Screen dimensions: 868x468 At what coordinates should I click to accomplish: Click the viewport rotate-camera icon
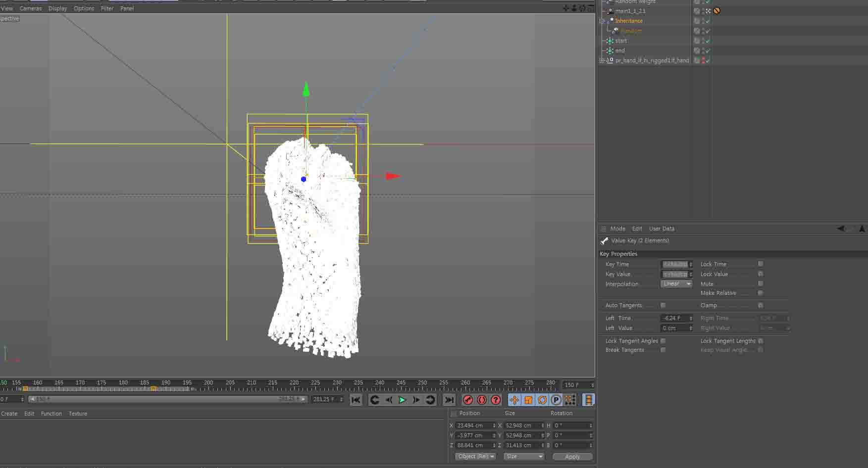click(582, 8)
